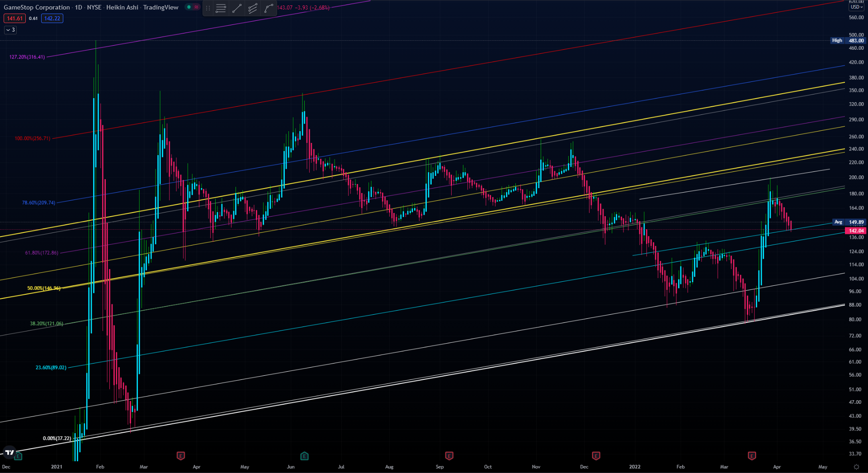Open the earnings marker near December 2021
868x473 pixels.
596,456
